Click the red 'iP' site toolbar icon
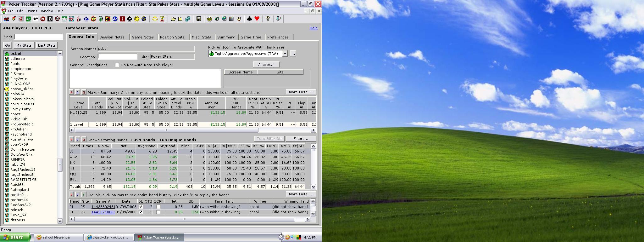The height and width of the screenshot is (242, 644). tap(79, 19)
